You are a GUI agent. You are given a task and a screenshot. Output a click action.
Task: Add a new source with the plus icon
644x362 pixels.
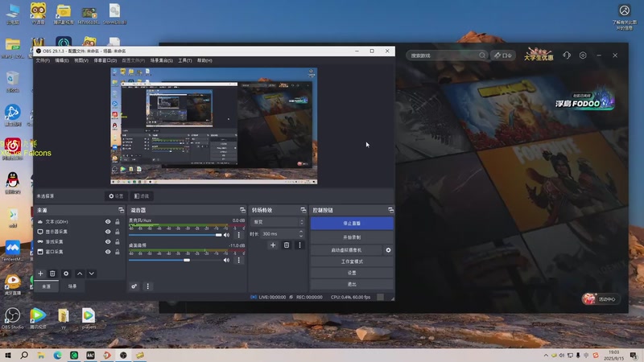pos(40,274)
